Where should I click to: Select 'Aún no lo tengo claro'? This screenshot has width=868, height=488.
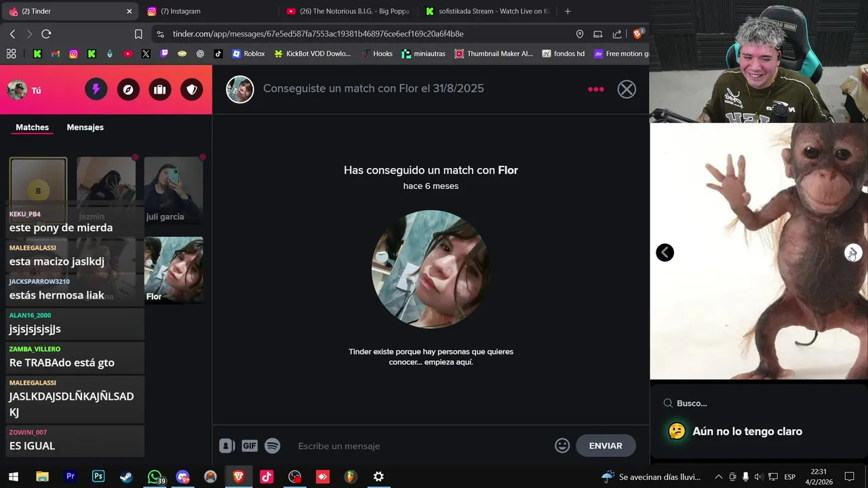tap(747, 431)
